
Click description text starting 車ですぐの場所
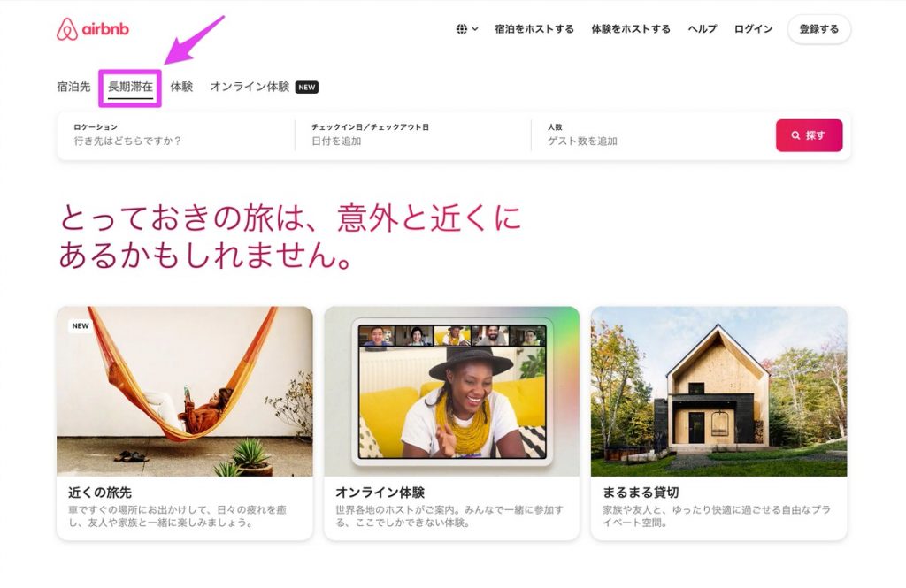pos(177,516)
